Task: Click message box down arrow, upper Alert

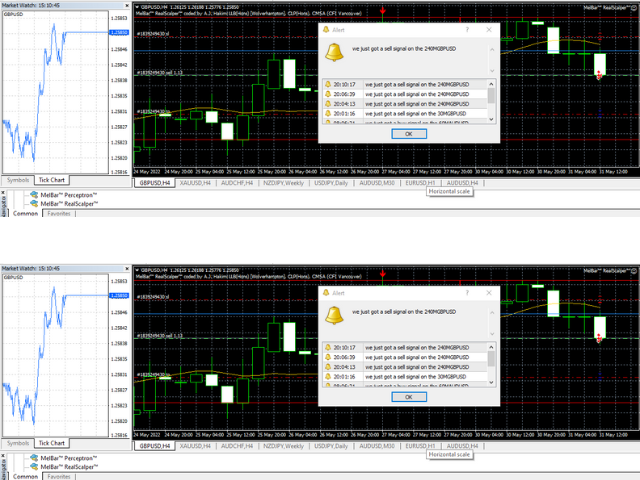Action: pyautogui.click(x=492, y=71)
